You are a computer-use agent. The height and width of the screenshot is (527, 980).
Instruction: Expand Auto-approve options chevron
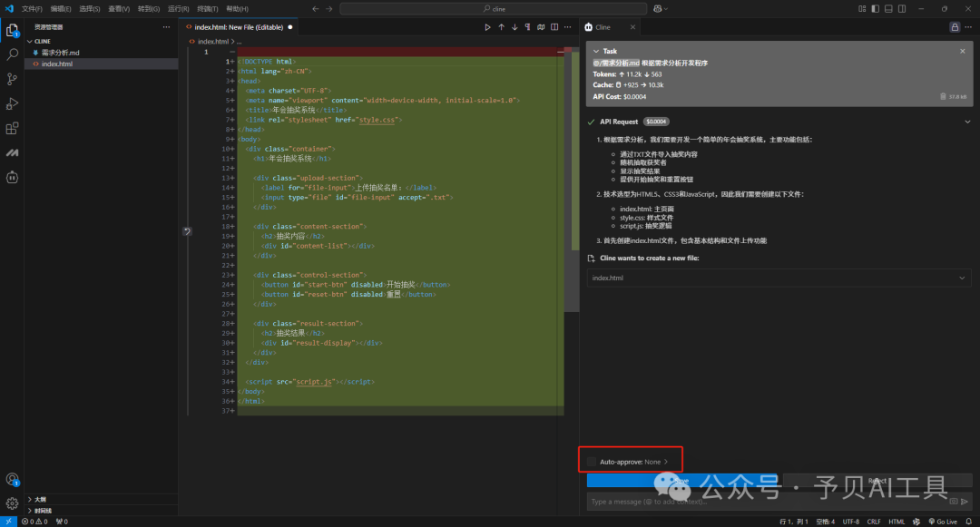666,462
